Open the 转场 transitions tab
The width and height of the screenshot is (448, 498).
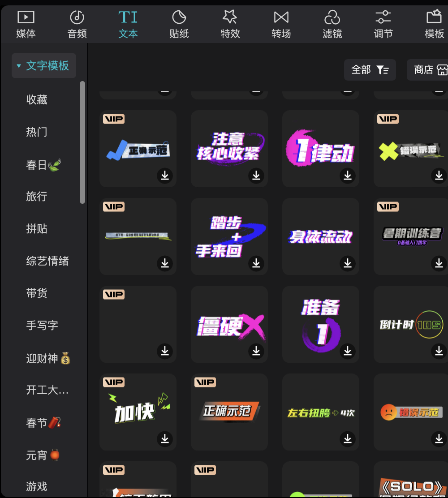point(281,25)
